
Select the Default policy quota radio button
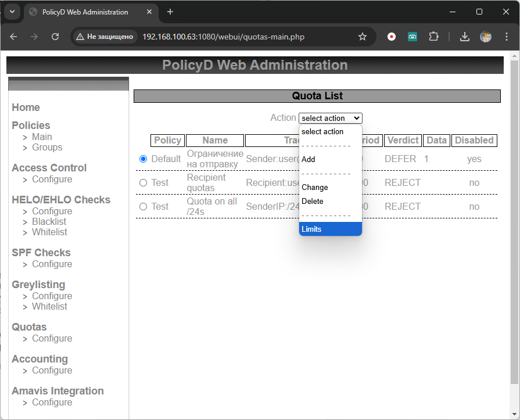coord(144,159)
